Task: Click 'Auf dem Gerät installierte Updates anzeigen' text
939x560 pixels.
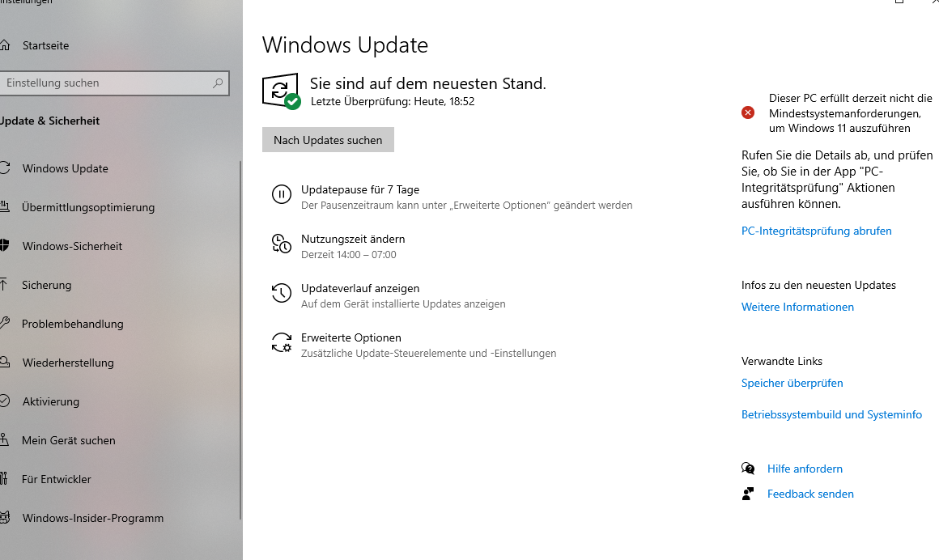Action: pyautogui.click(x=403, y=303)
